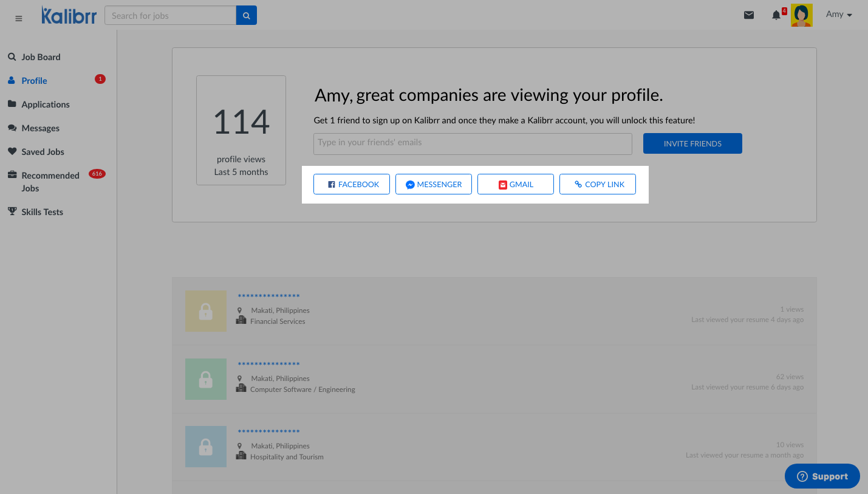868x494 pixels.
Task: Open Job Board in sidebar
Action: pyautogui.click(x=41, y=57)
